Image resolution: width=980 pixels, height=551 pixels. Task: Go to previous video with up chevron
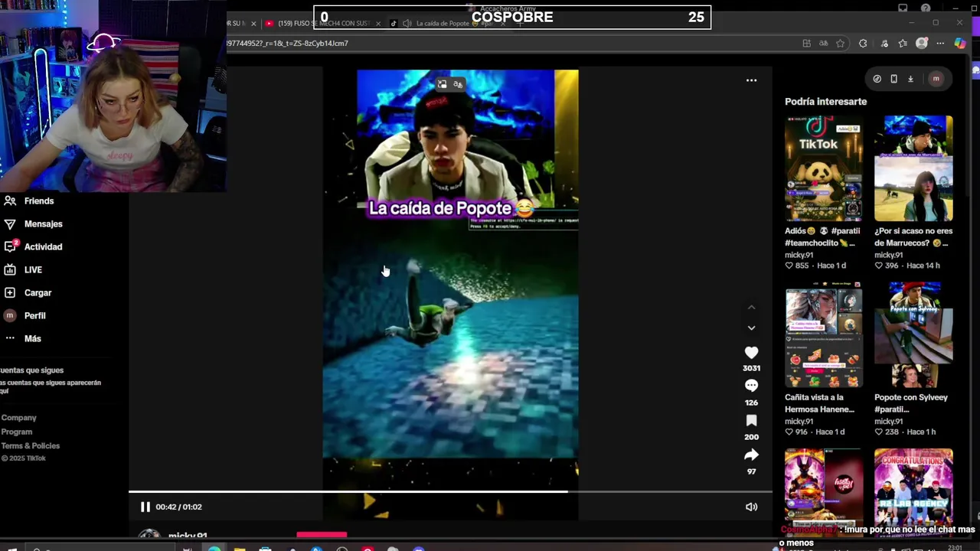pyautogui.click(x=751, y=307)
